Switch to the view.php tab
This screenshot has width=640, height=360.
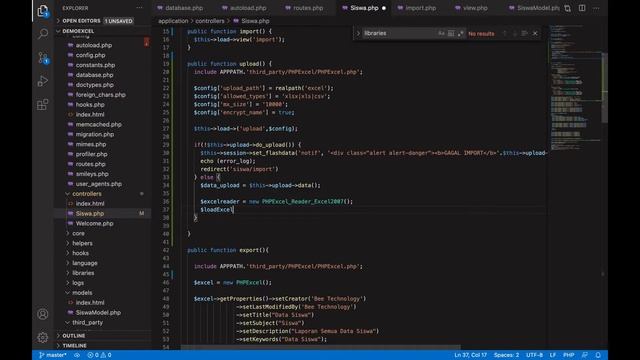(x=471, y=8)
